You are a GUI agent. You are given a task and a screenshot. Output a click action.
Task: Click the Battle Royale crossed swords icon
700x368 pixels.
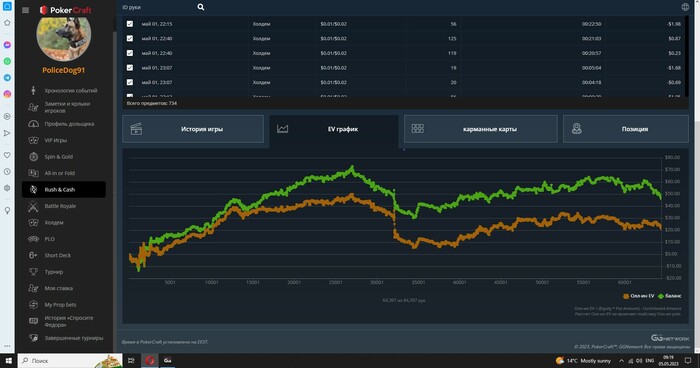(33, 206)
